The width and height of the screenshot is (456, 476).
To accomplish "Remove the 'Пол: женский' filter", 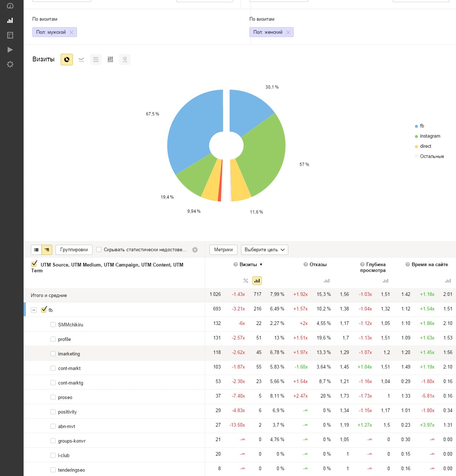I will 288,32.
